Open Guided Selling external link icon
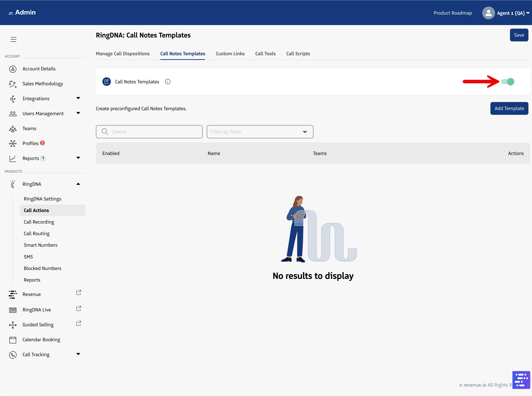 coord(79,324)
